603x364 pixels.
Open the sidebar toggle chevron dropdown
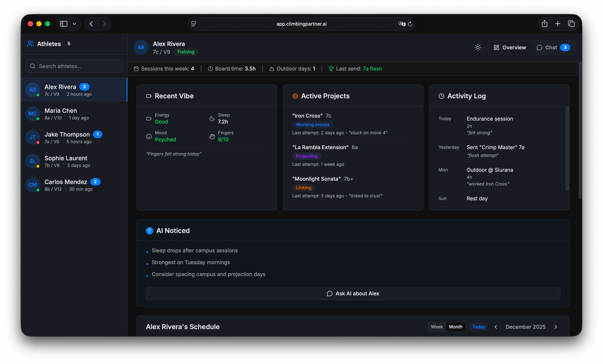pos(75,24)
